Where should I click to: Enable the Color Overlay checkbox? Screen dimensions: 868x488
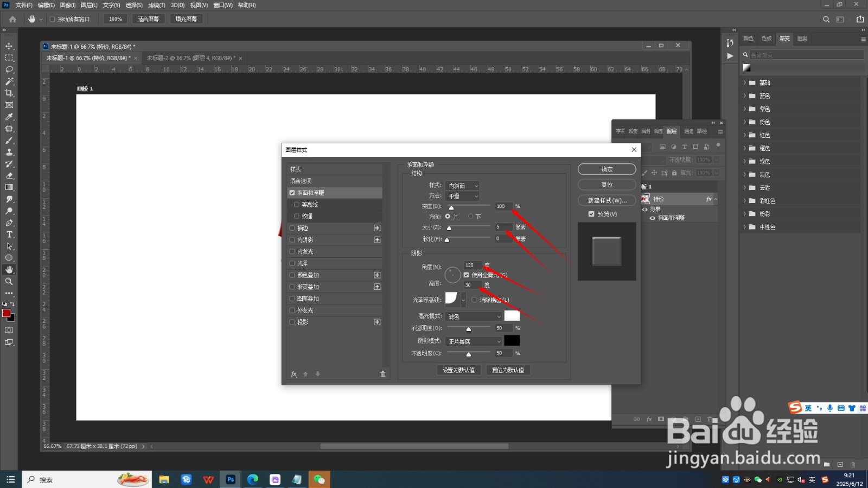tap(292, 275)
